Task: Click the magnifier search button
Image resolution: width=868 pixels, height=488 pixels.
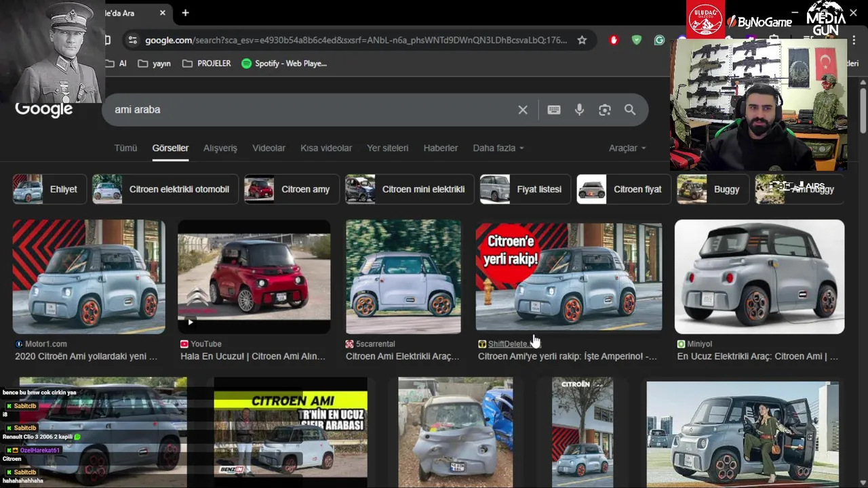Action: coord(630,110)
